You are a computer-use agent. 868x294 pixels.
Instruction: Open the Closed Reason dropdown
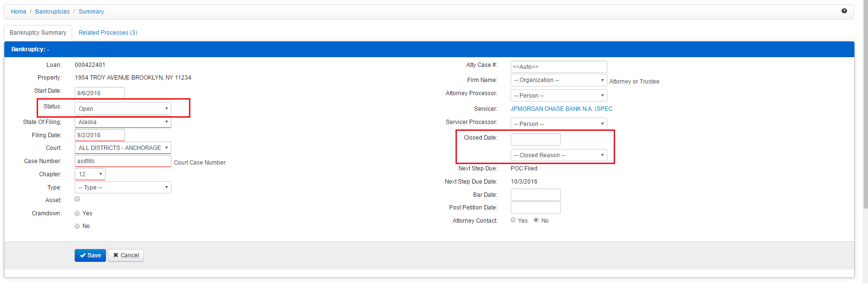tap(559, 155)
